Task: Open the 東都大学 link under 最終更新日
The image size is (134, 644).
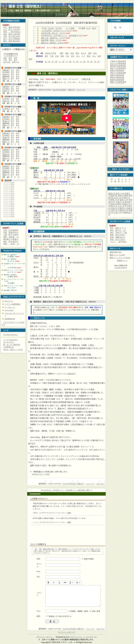Action: point(71,90)
